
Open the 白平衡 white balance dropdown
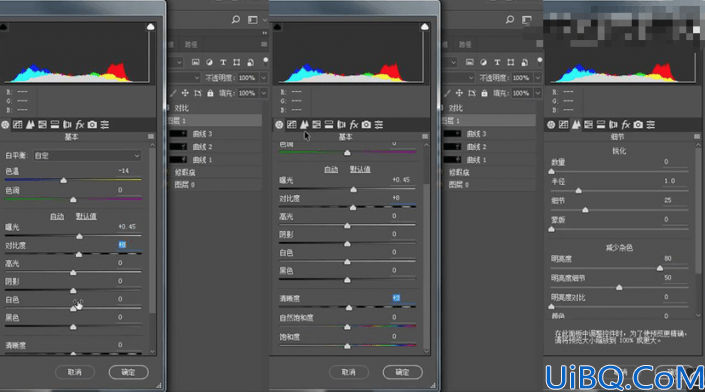click(x=88, y=156)
